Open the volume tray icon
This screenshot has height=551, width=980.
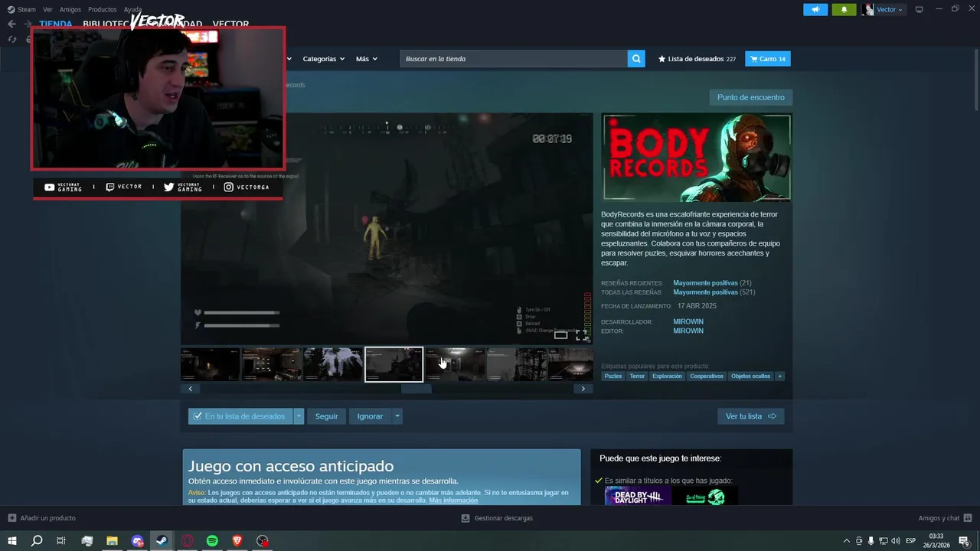pos(895,541)
